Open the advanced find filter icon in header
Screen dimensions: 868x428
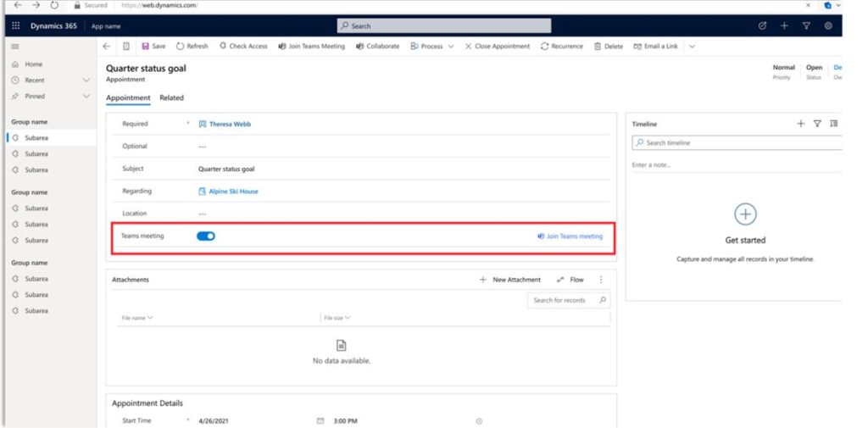pyautogui.click(x=806, y=26)
